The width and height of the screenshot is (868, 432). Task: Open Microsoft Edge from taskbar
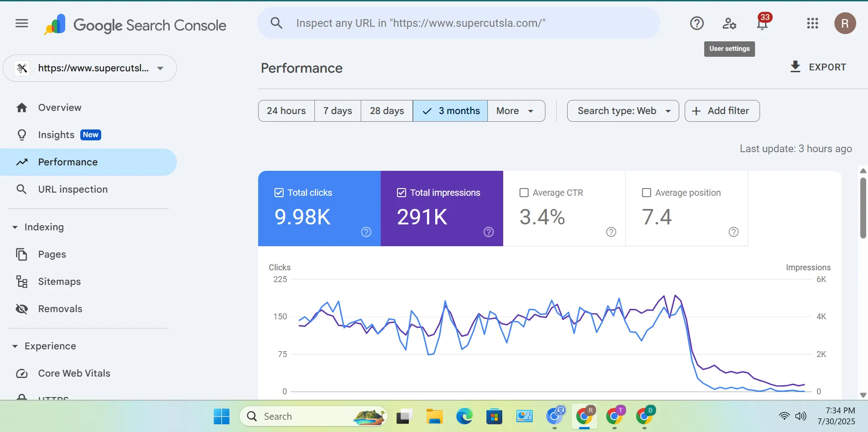pyautogui.click(x=464, y=416)
